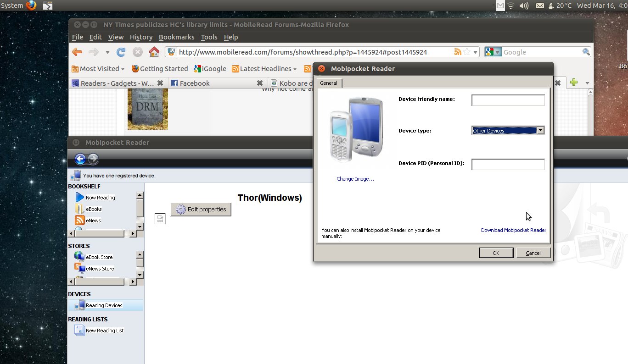This screenshot has width=628, height=364.
Task: Click OK in the device dialog
Action: coord(496,253)
